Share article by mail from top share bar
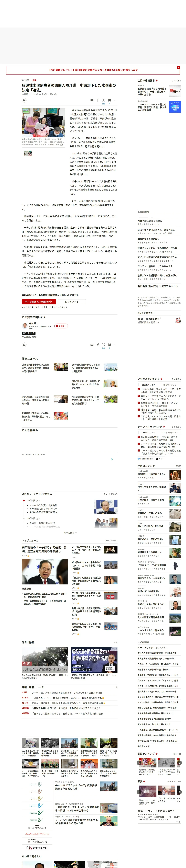This screenshot has height=868, width=186. 92,100
